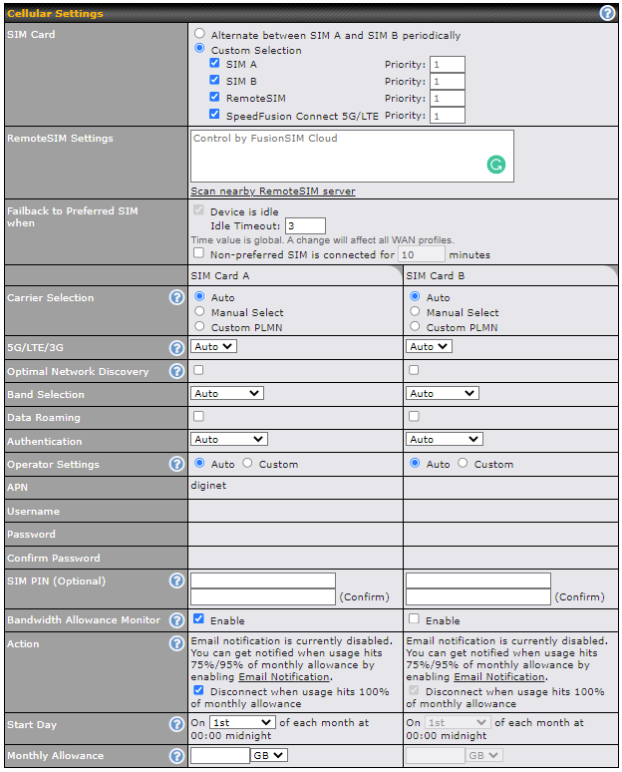Image resolution: width=622 pixels, height=772 pixels.
Task: Click SIM PIN confirm field for SIM Card A
Action: (263, 597)
